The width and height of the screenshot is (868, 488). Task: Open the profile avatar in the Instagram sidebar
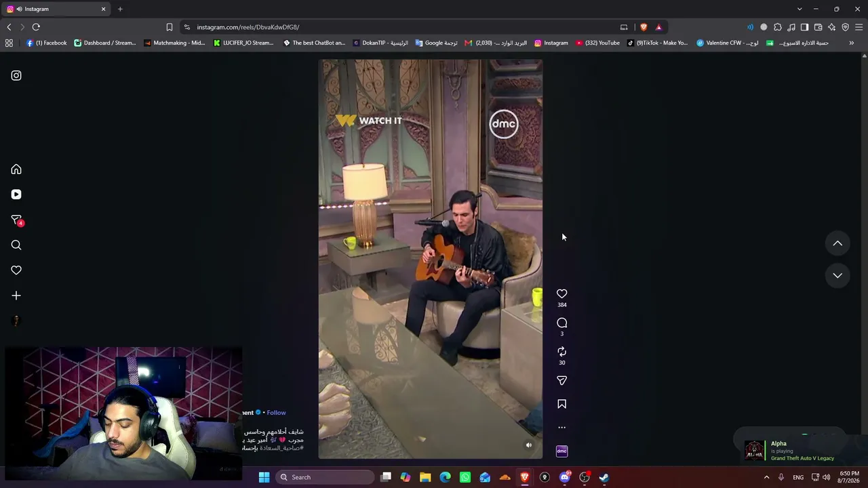pos(16,321)
